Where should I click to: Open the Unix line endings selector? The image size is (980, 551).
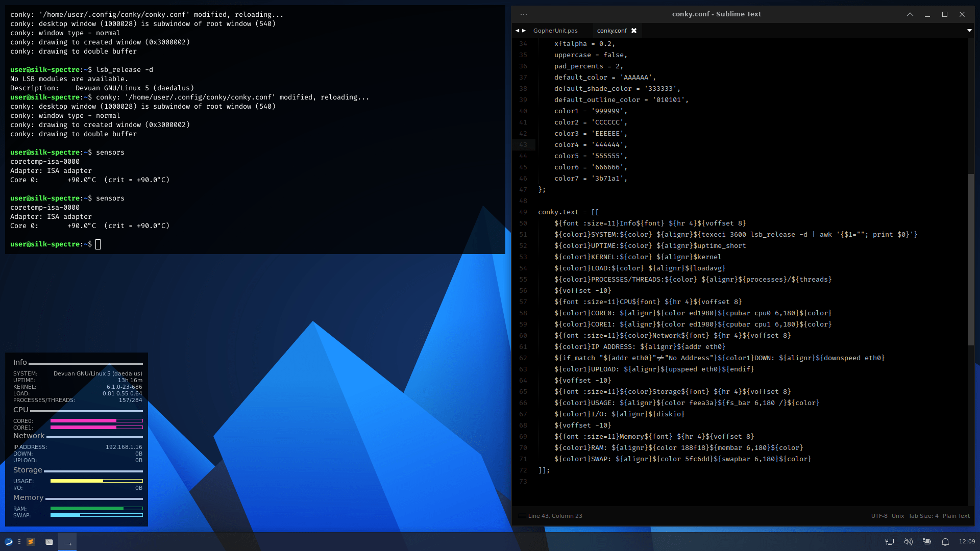pyautogui.click(x=898, y=516)
